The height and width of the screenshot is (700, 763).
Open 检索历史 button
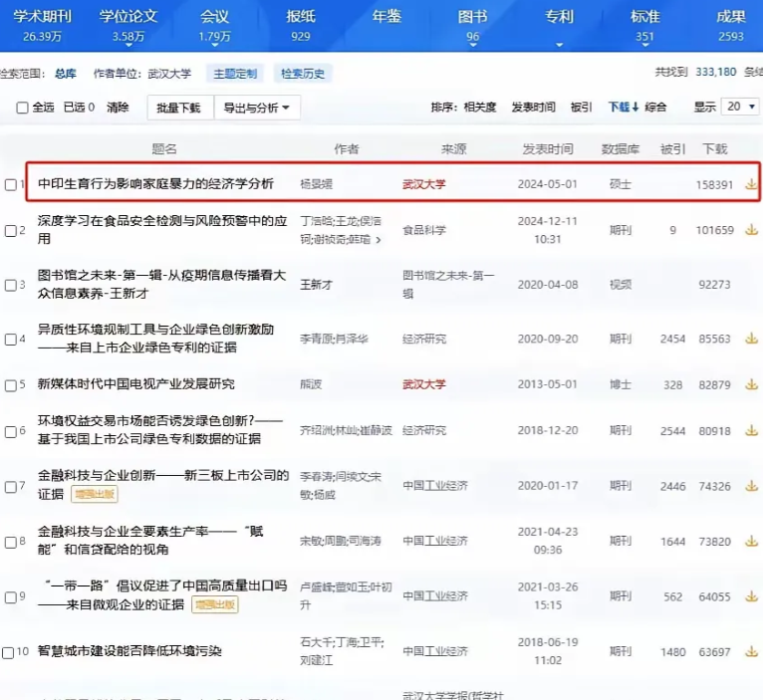pos(303,74)
